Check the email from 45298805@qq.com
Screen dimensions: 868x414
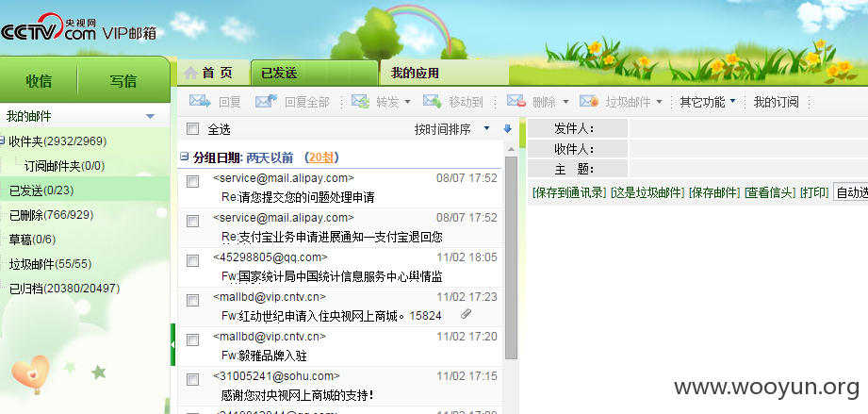pyautogui.click(x=192, y=260)
